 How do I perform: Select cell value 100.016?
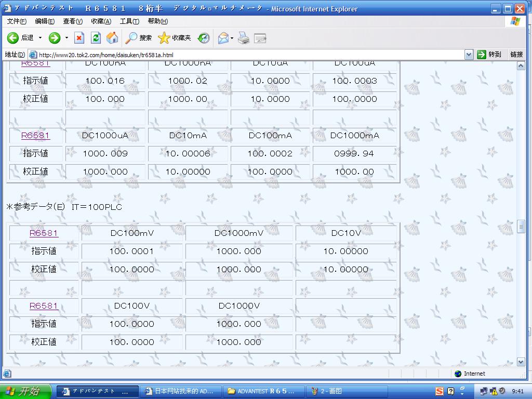click(x=105, y=81)
